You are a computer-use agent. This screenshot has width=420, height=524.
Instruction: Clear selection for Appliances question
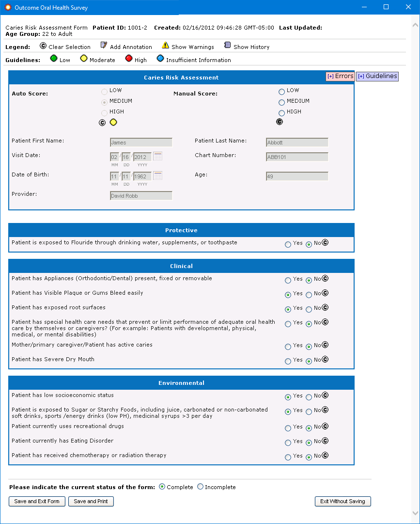tap(325, 278)
